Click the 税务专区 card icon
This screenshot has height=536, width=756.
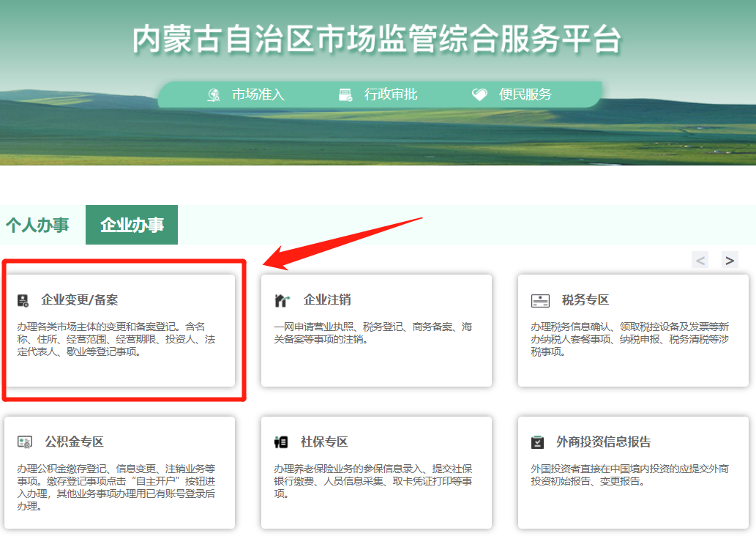tap(540, 300)
